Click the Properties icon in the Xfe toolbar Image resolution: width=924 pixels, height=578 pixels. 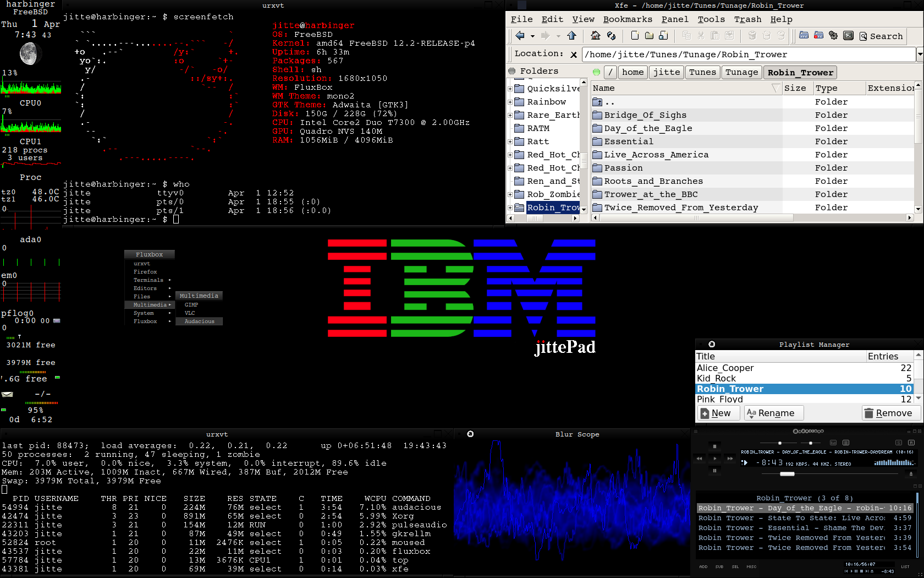(729, 36)
